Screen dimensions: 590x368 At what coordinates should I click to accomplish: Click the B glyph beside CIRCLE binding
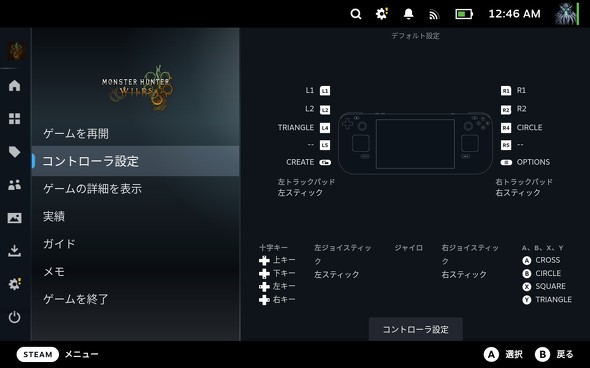coord(527,274)
